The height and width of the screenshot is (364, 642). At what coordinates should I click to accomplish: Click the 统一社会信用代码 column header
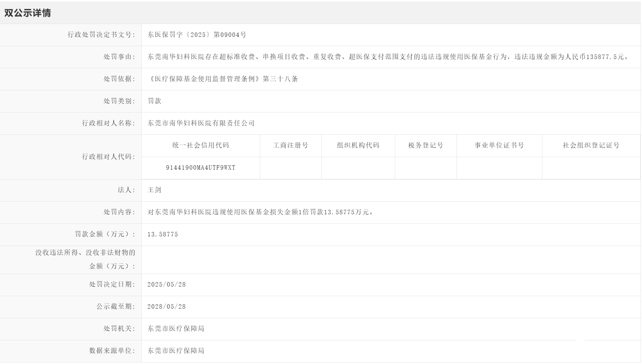(x=201, y=145)
